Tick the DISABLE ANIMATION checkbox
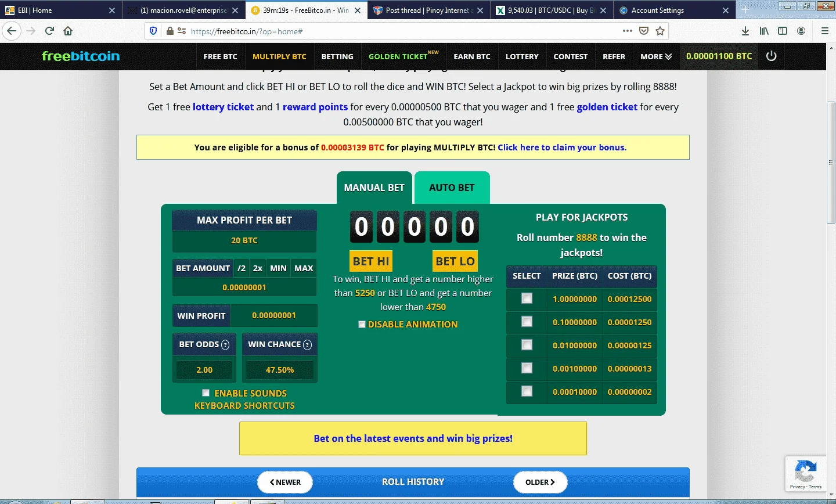Viewport: 836px width, 504px height. click(x=362, y=325)
